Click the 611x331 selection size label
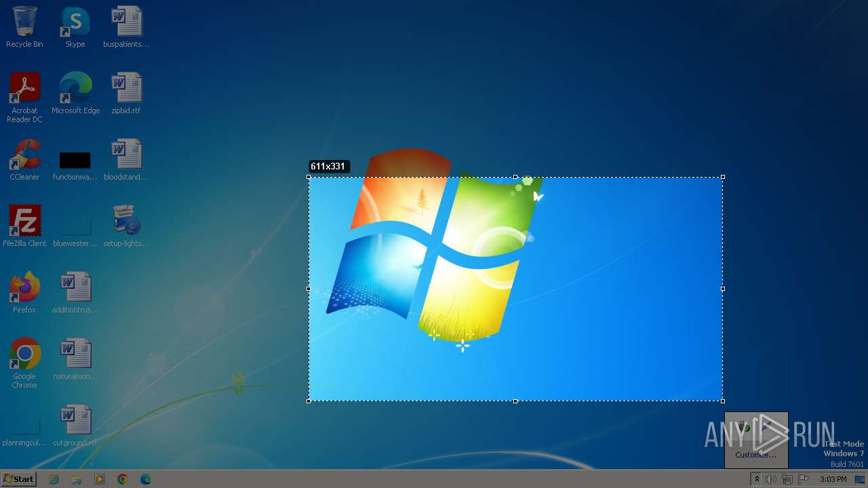Screen dimensions: 868x488 coord(328,166)
